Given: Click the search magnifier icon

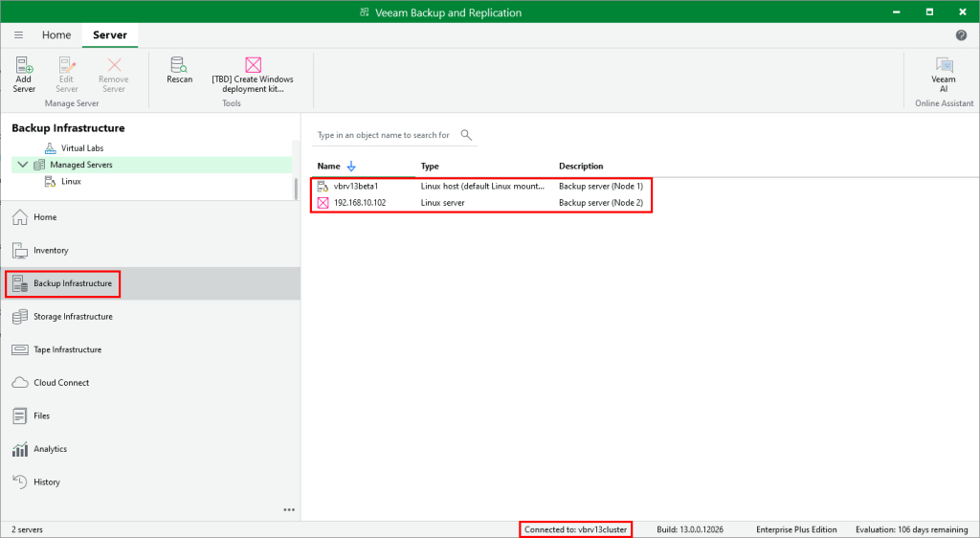Looking at the screenshot, I should 467,135.
